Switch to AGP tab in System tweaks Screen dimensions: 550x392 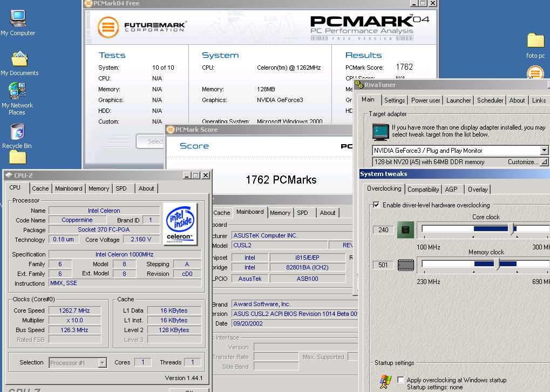click(x=451, y=190)
